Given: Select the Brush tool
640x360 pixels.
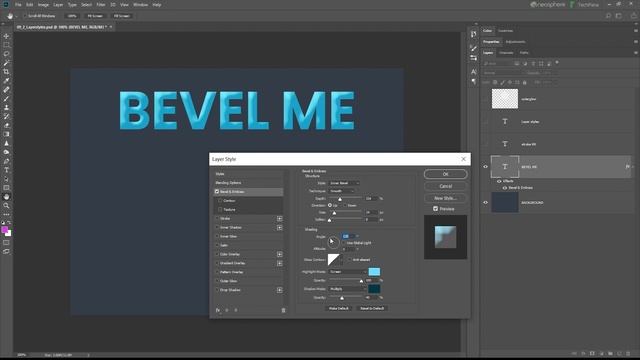Looking at the screenshot, I should tap(6, 99).
